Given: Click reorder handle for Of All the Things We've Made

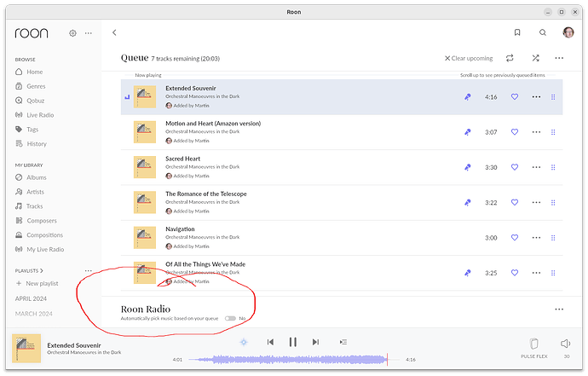Looking at the screenshot, I should click(553, 273).
